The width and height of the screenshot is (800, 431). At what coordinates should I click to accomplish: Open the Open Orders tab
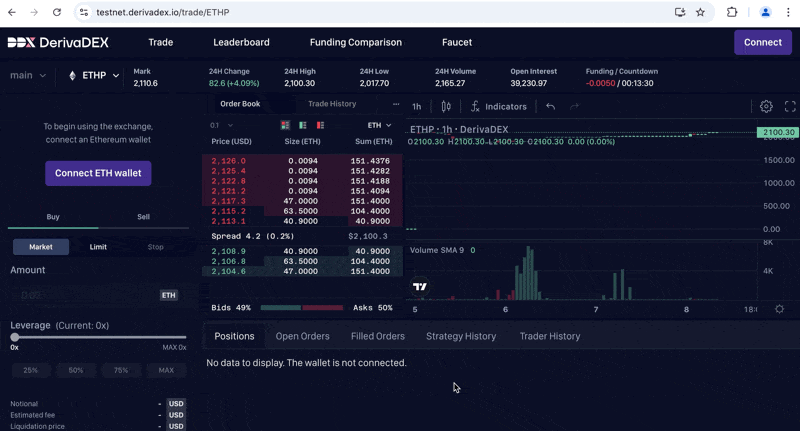click(x=303, y=336)
